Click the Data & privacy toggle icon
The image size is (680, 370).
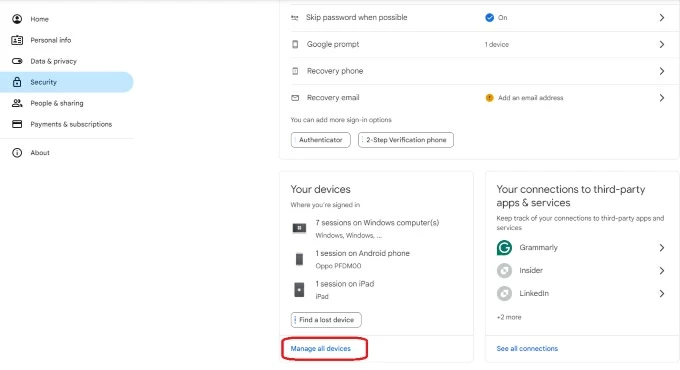[17, 61]
